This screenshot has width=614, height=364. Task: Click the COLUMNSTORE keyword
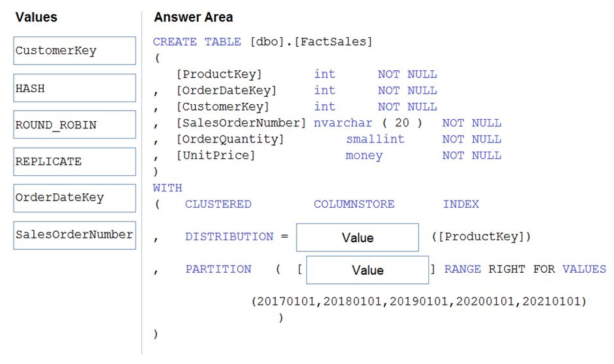point(354,204)
